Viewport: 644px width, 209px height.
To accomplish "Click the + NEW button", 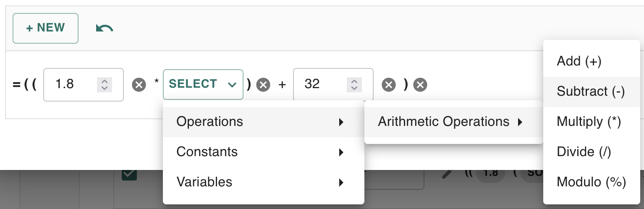I will (x=45, y=28).
